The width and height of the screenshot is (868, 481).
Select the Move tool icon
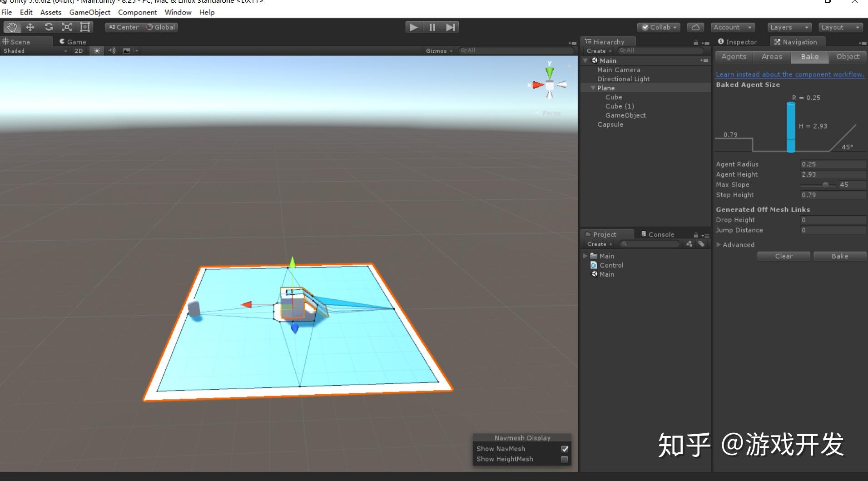tap(30, 27)
